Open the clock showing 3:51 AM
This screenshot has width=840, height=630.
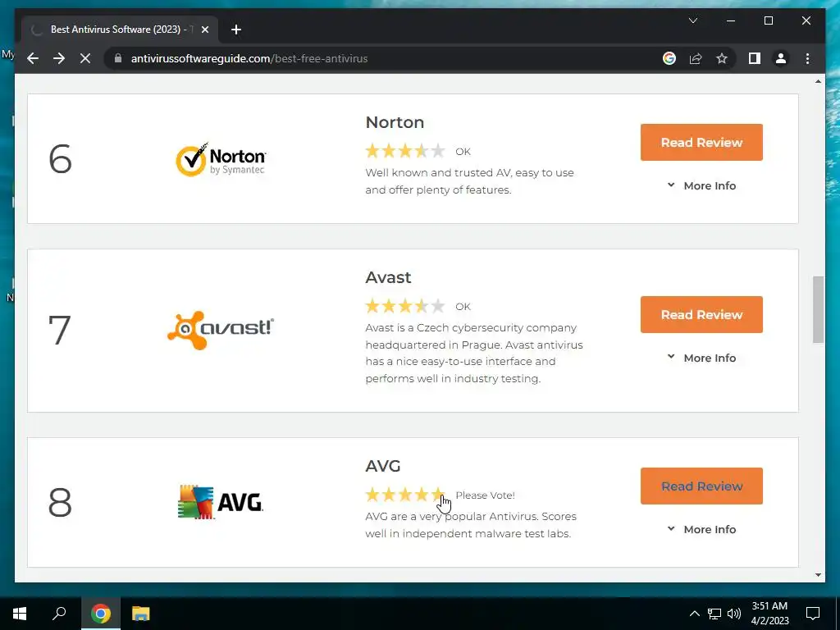pos(769,614)
